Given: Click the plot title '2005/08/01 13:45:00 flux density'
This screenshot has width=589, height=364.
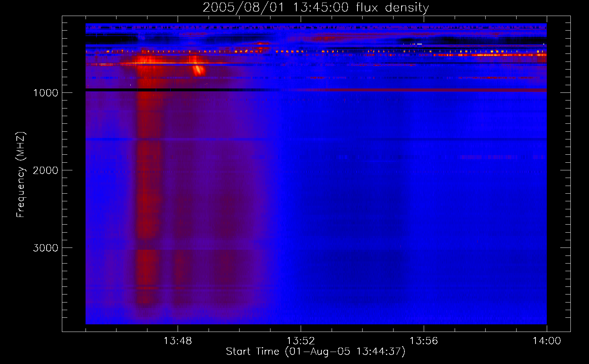Looking at the screenshot, I should [x=316, y=7].
